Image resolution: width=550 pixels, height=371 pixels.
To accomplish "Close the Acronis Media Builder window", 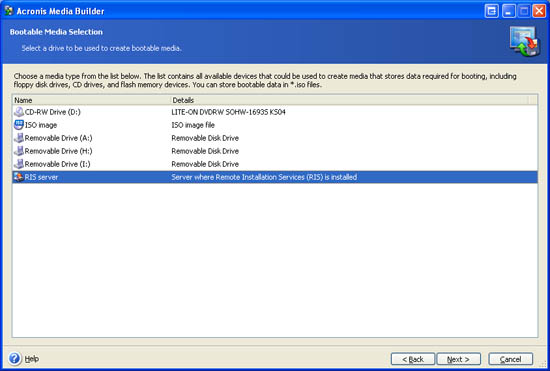I will [539, 11].
